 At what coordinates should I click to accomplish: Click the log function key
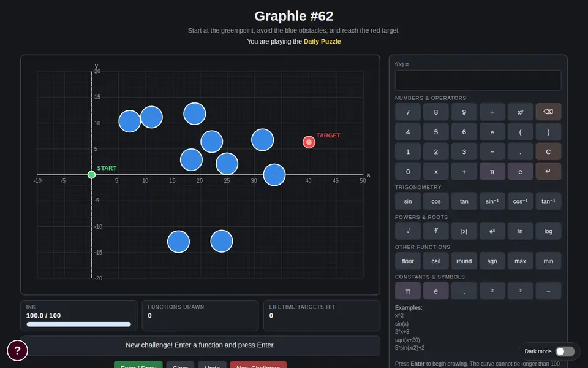[x=548, y=231]
